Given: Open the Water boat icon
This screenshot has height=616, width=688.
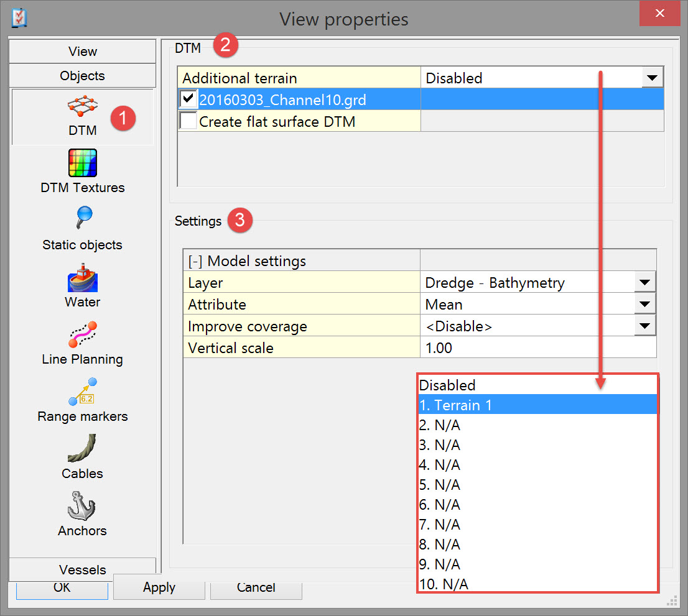Looking at the screenshot, I should coord(82,278).
